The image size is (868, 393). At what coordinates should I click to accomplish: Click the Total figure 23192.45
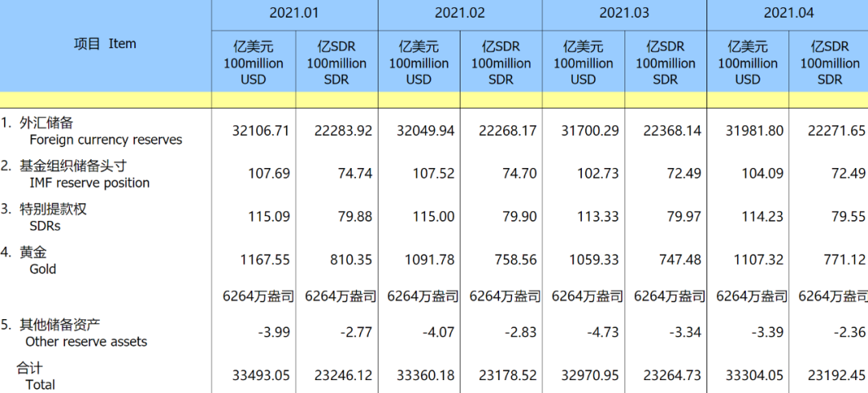(837, 376)
